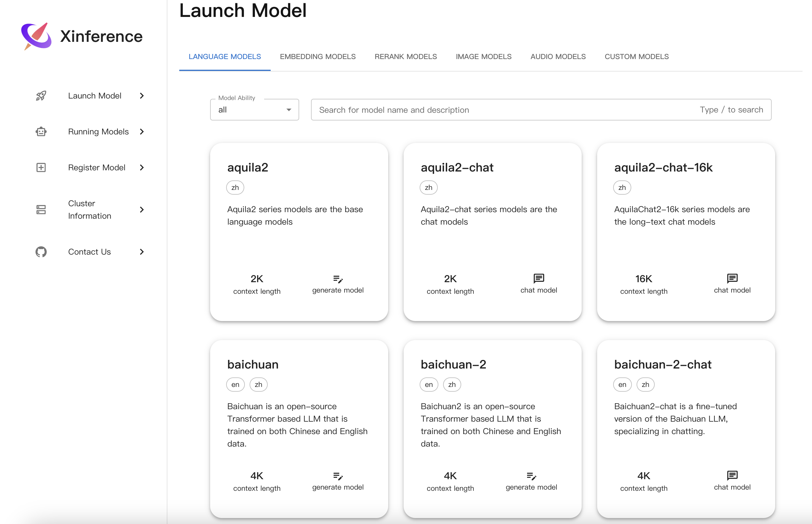Click the Xinference logo icon
Viewport: 812px width, 524px height.
[37, 36]
